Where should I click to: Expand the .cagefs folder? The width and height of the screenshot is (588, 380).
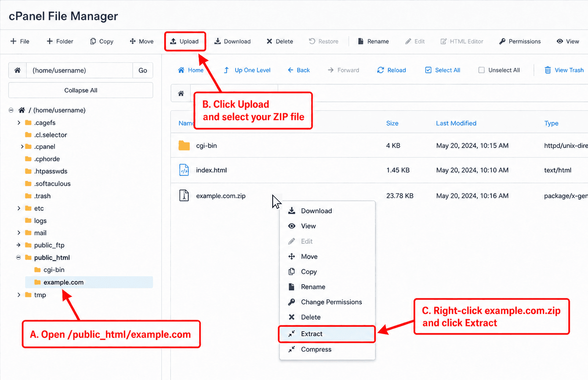[19, 123]
